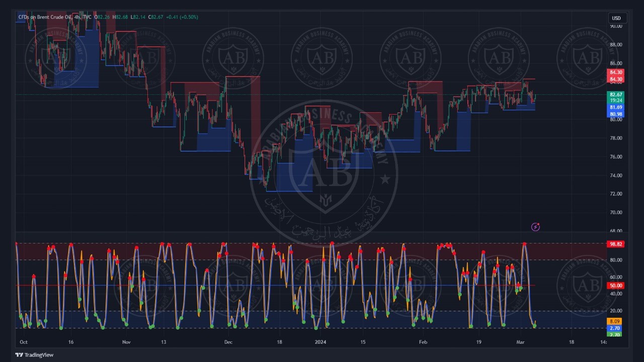This screenshot has width=644, height=362.
Task: Click the Feb date on time axis
Action: pos(423,342)
